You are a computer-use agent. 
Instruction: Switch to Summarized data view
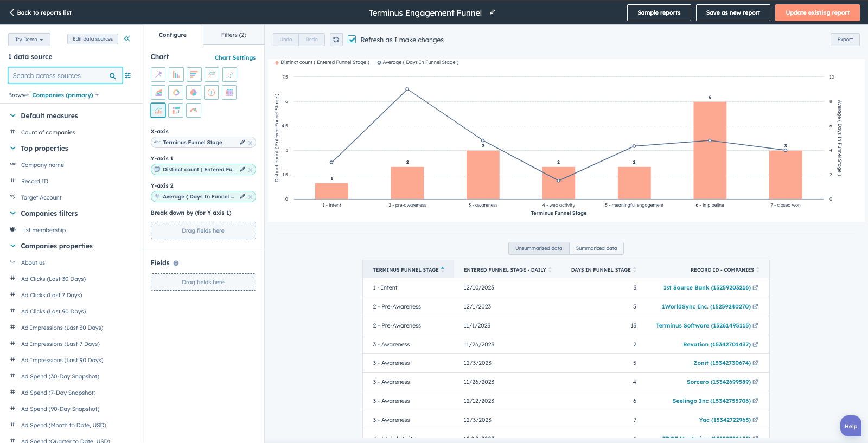[596, 248]
